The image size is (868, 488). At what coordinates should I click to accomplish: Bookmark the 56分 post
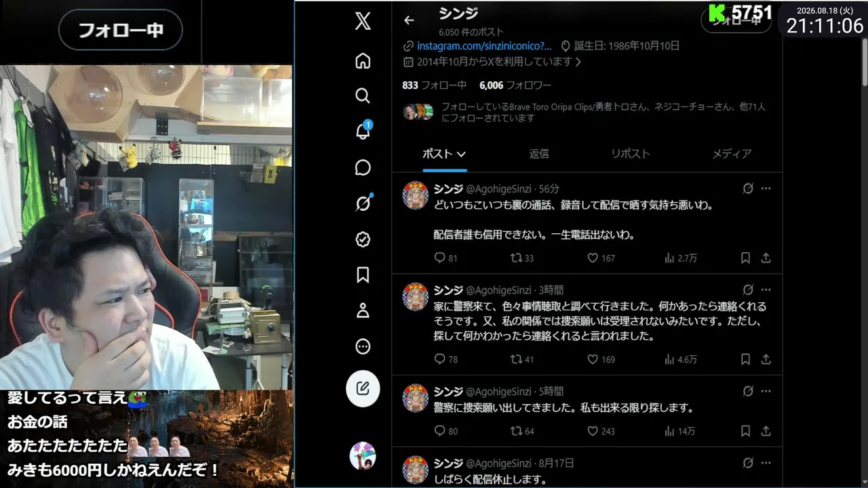pyautogui.click(x=745, y=258)
